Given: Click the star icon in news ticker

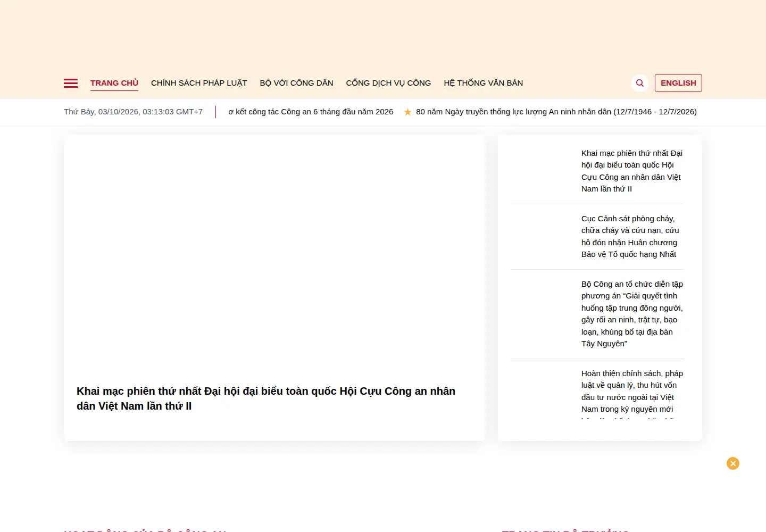Looking at the screenshot, I should point(408,112).
